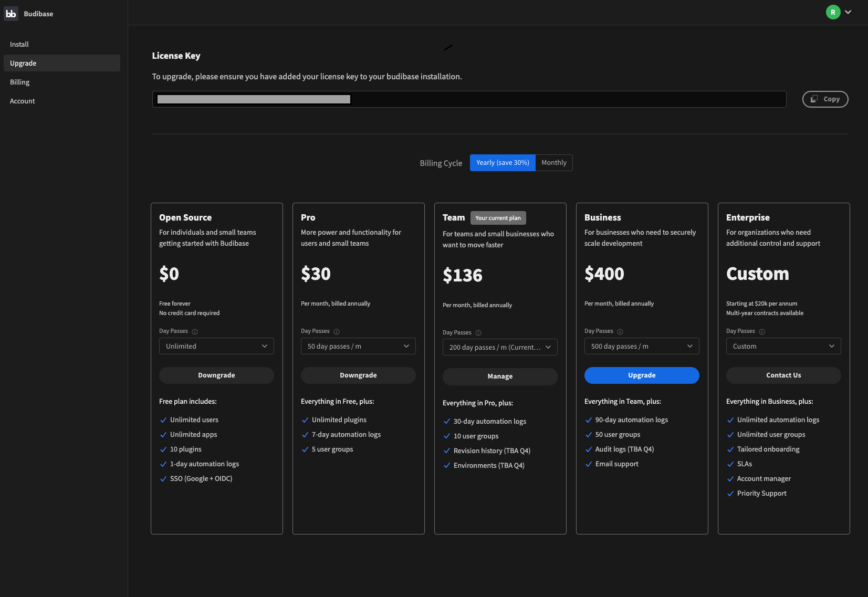This screenshot has height=597, width=868.
Task: Manage the current Team plan
Action: tap(500, 376)
